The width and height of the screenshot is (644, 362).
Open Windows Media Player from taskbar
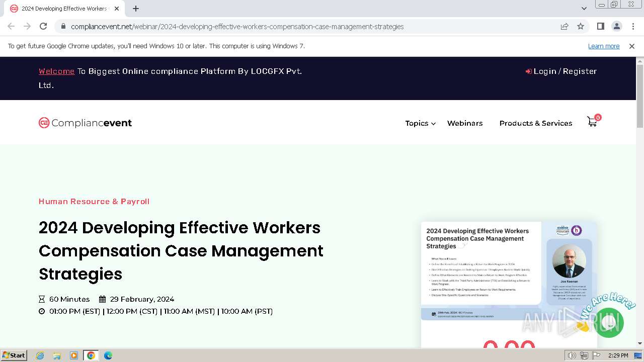point(74,355)
